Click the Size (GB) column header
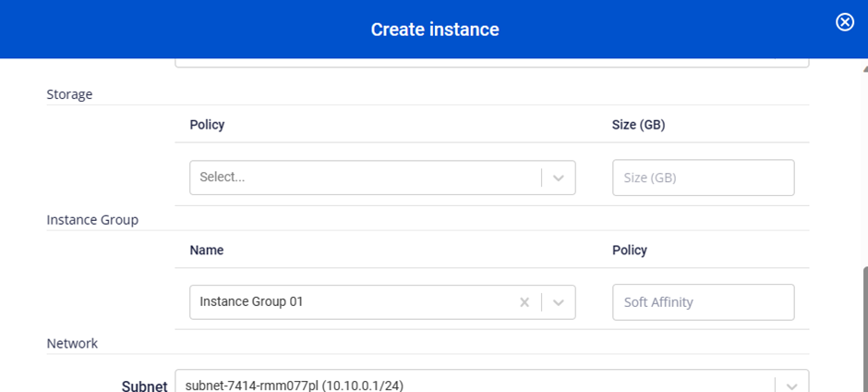 [638, 125]
